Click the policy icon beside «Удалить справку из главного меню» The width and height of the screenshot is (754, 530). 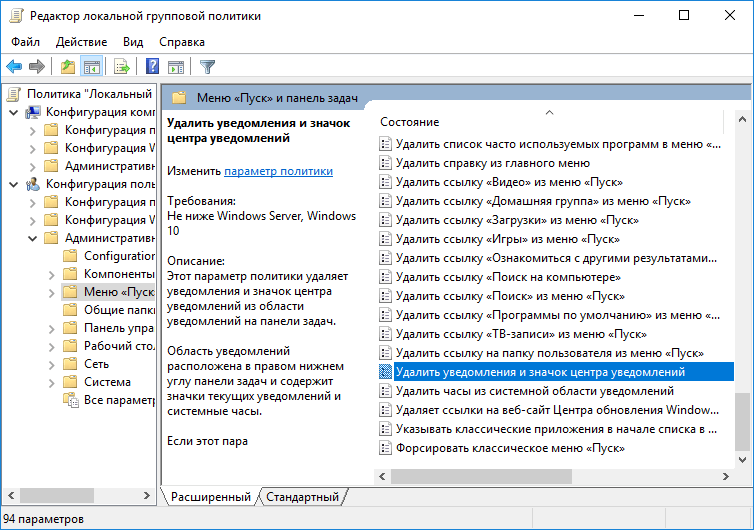click(x=385, y=163)
